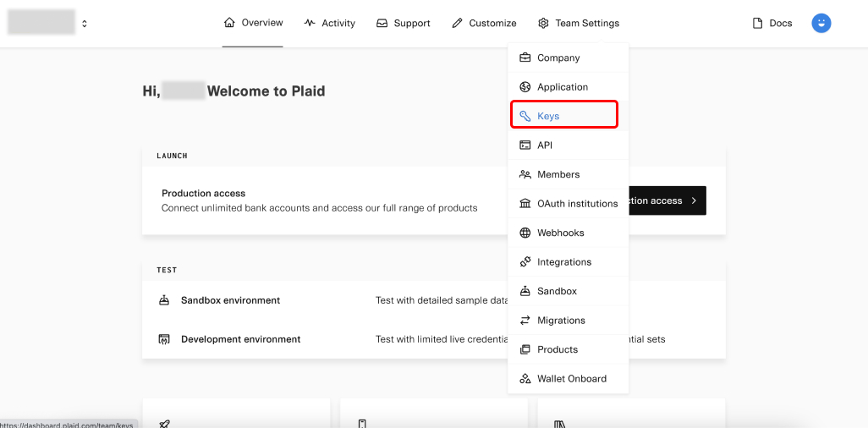Click the arrows icon next to Migrations
This screenshot has width=868, height=428.
pyautogui.click(x=525, y=321)
